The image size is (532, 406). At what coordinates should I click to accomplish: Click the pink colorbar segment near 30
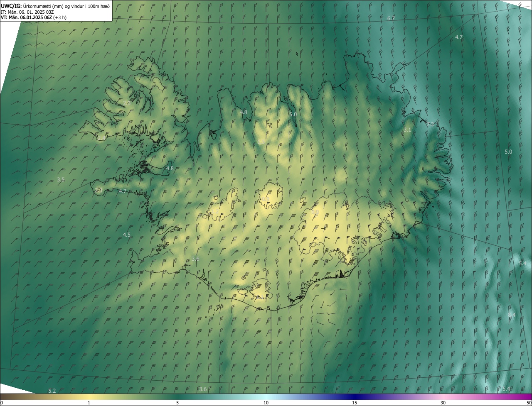(443, 396)
